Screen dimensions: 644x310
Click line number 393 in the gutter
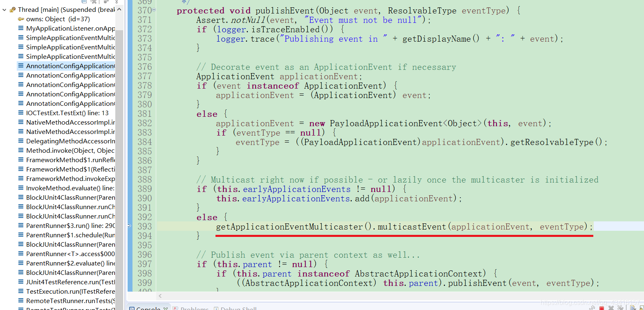(144, 227)
